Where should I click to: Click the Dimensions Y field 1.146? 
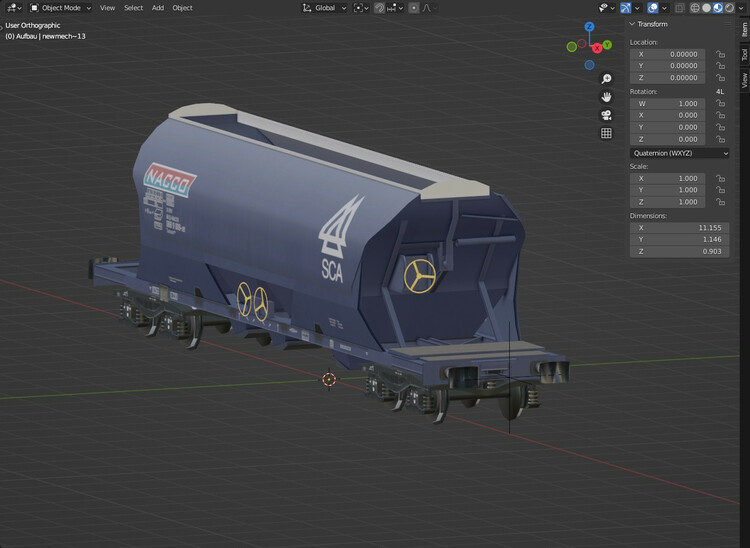[679, 239]
